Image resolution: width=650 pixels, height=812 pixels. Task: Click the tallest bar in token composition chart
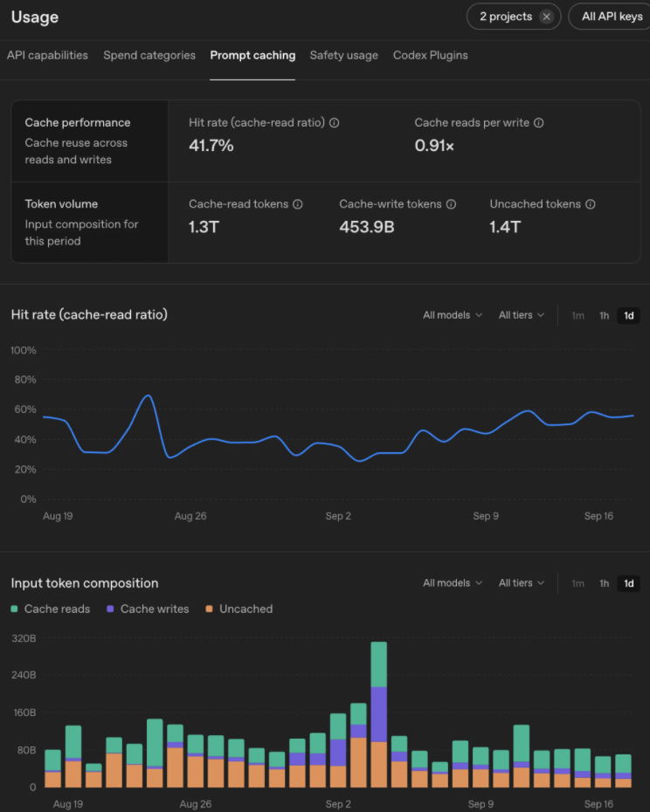(379, 714)
